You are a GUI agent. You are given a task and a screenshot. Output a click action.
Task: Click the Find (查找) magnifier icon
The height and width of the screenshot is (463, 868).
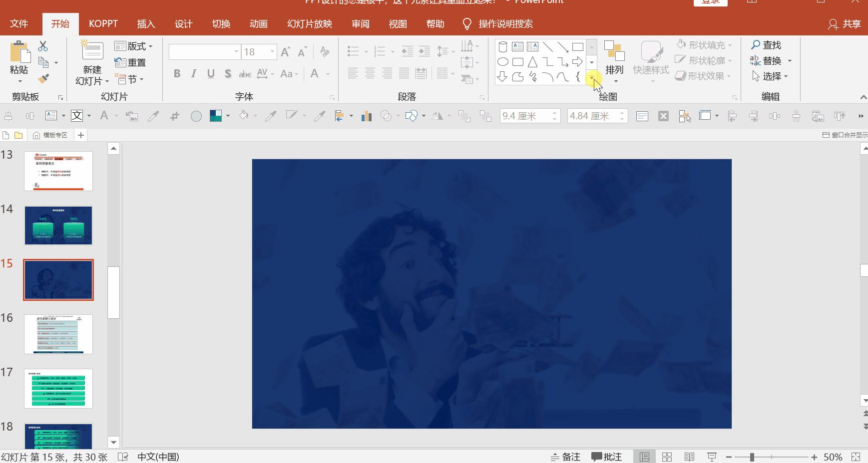pyautogui.click(x=756, y=45)
